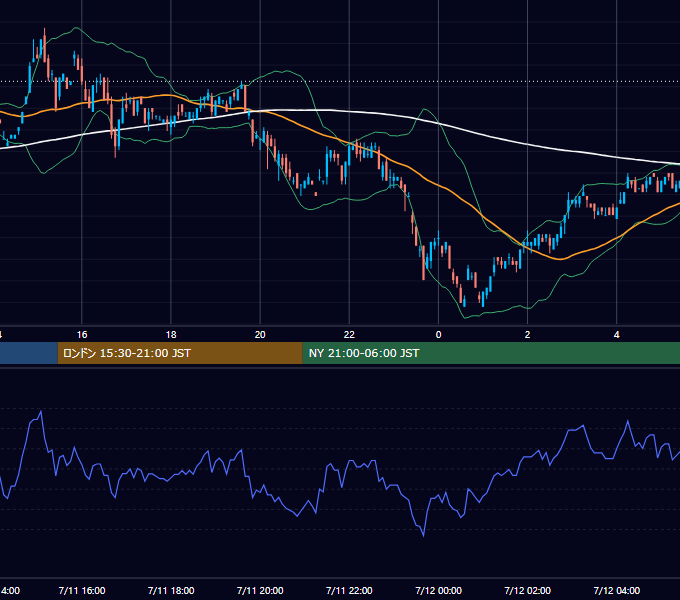The height and width of the screenshot is (600, 680).
Task: Click the London 15:30-21:00 JST session bar
Action: click(x=180, y=353)
